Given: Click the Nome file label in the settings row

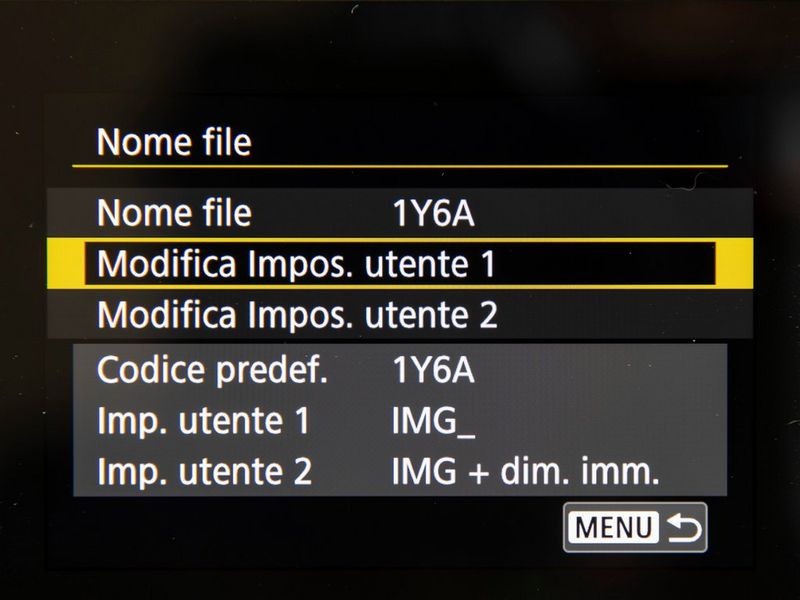Looking at the screenshot, I should (173, 213).
